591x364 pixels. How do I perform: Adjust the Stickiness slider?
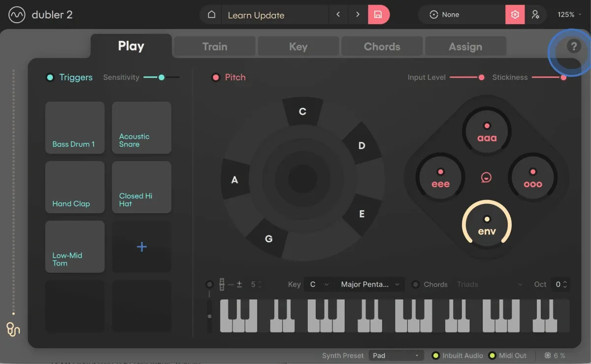[x=549, y=77]
